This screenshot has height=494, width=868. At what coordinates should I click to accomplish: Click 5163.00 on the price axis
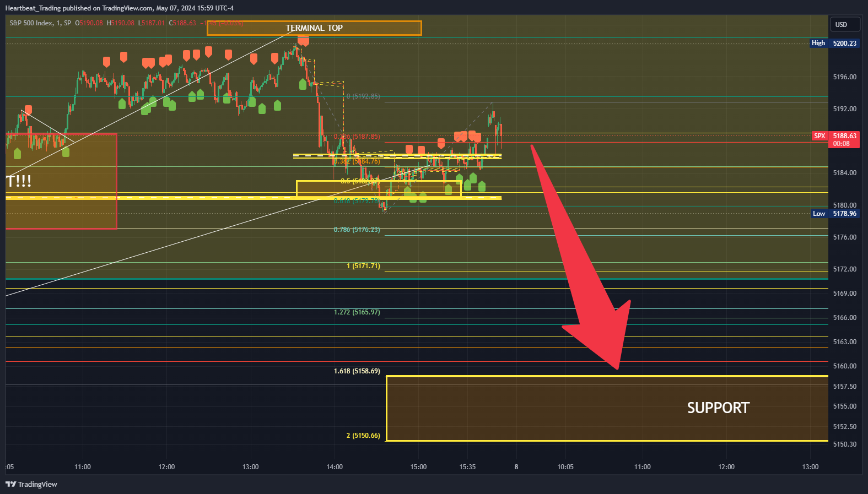point(845,342)
